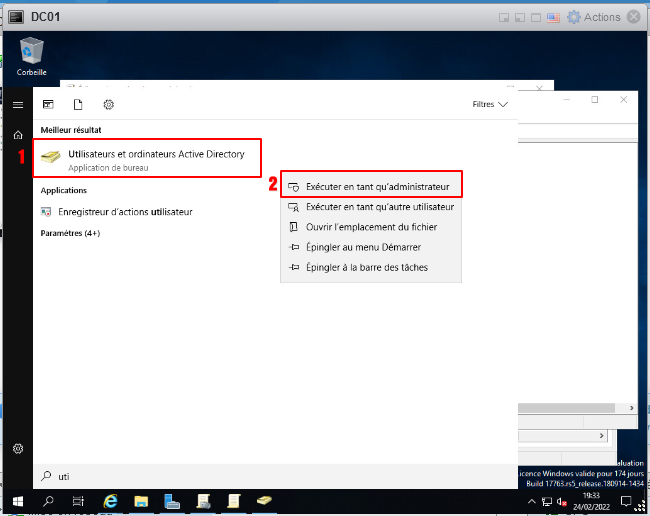Expand the Filtres dropdown
Screen dimensions: 650x516
[x=490, y=104]
